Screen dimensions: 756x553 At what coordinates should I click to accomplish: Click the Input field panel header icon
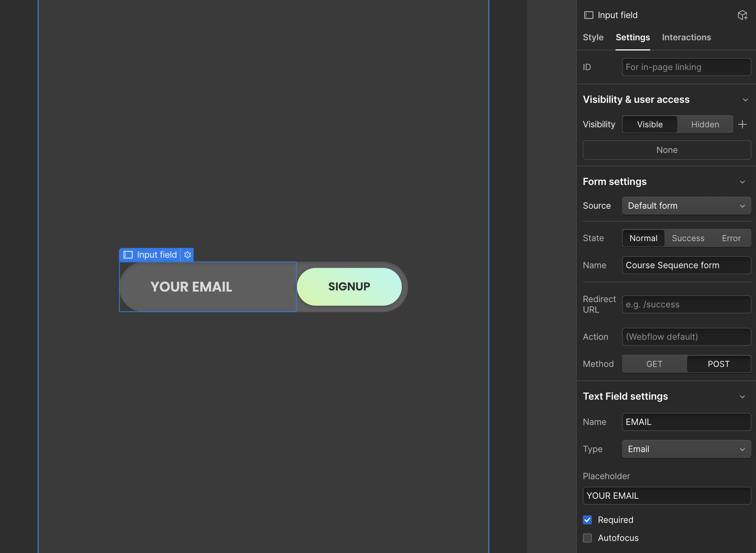click(588, 15)
